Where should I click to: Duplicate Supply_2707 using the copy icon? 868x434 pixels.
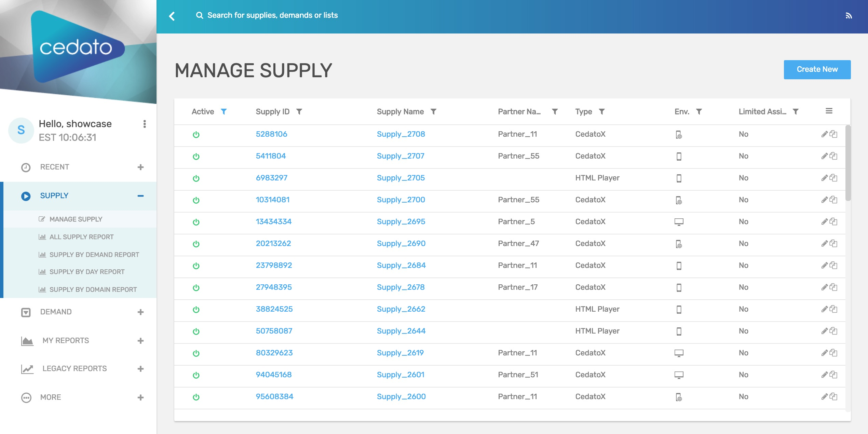pyautogui.click(x=833, y=156)
